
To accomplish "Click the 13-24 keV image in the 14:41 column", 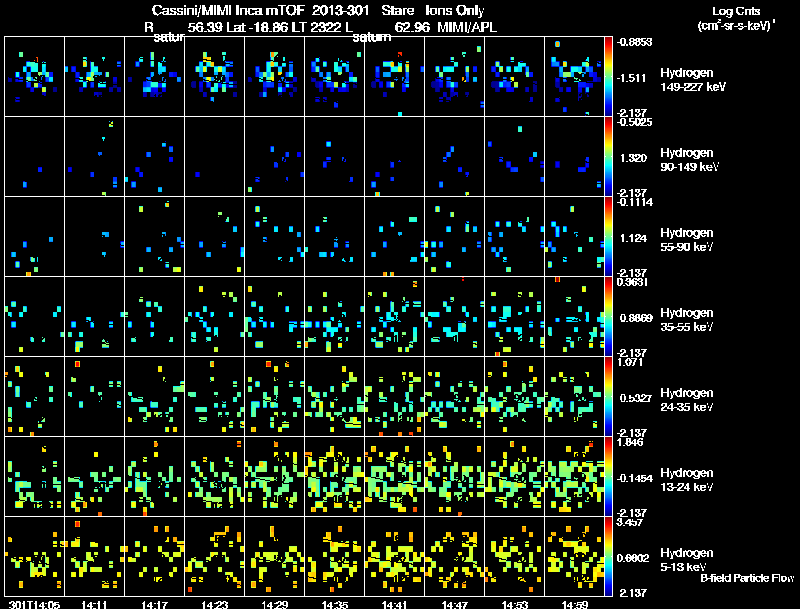I will [x=395, y=476].
